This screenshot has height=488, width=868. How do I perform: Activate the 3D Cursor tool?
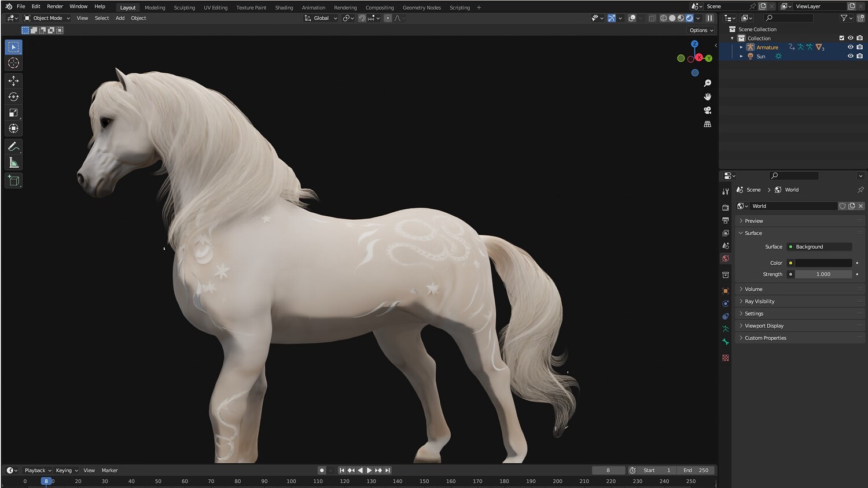point(14,63)
